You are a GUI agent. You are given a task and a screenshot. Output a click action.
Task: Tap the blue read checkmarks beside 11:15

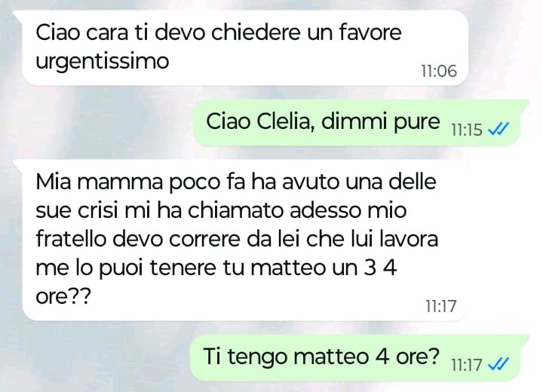tap(498, 129)
